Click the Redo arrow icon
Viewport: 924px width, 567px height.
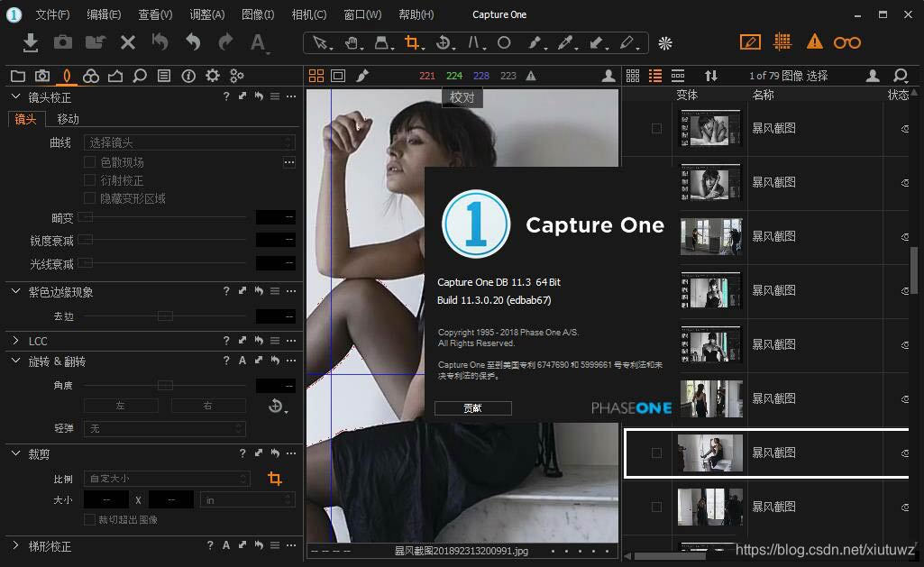[225, 42]
